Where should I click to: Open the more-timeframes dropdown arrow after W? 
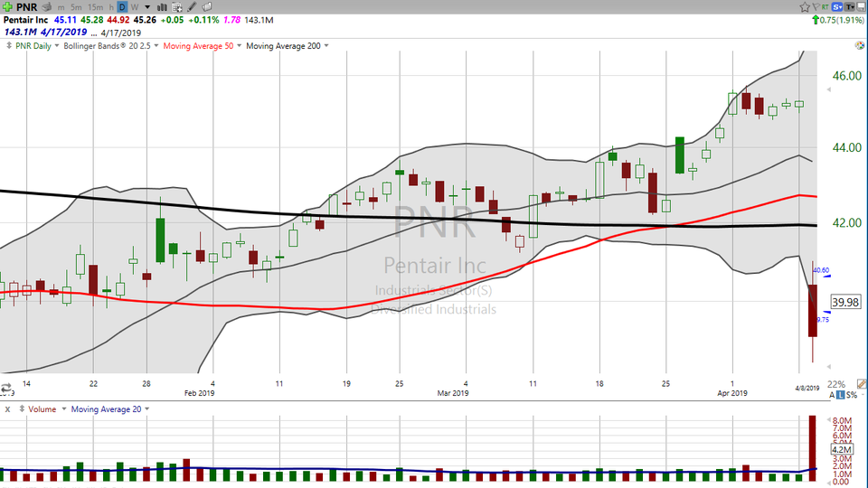pos(147,7)
